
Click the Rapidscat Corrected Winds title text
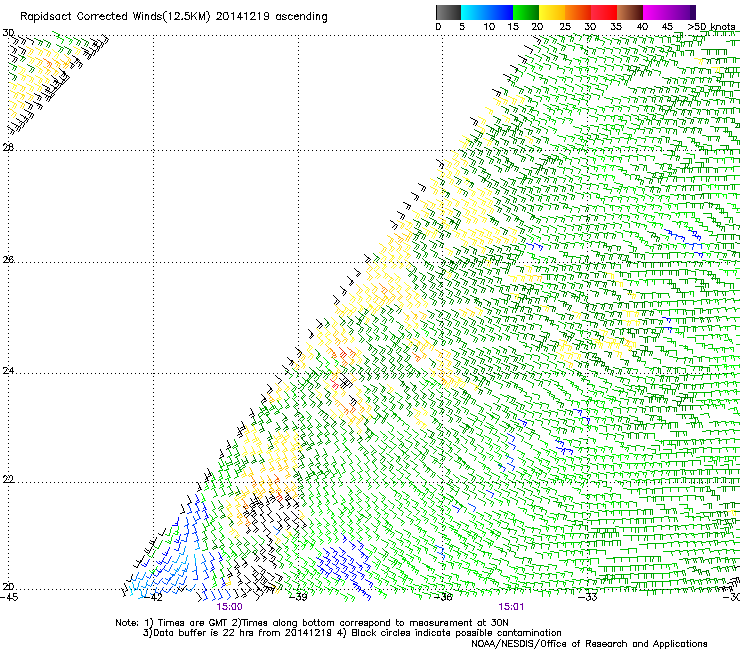pos(174,17)
